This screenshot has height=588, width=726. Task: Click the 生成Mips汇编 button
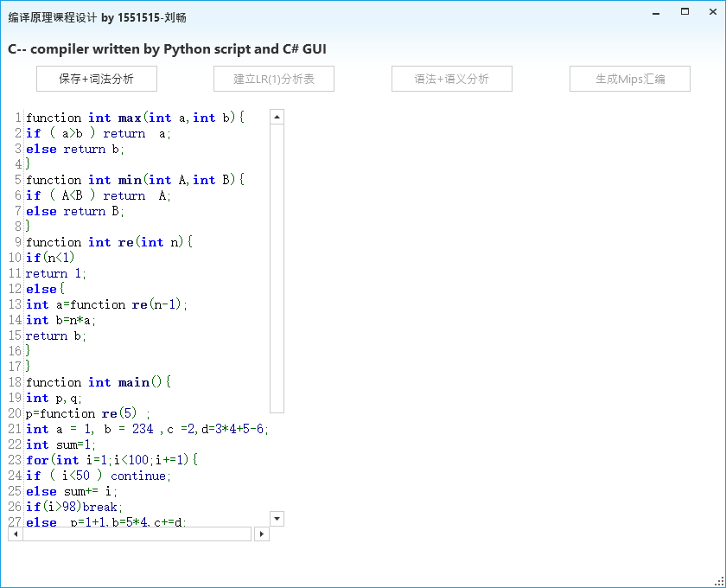[630, 79]
